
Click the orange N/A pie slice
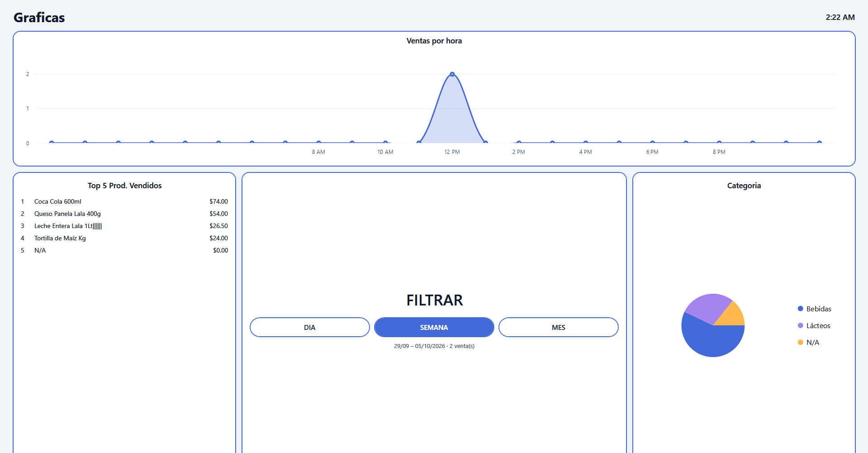point(733,316)
